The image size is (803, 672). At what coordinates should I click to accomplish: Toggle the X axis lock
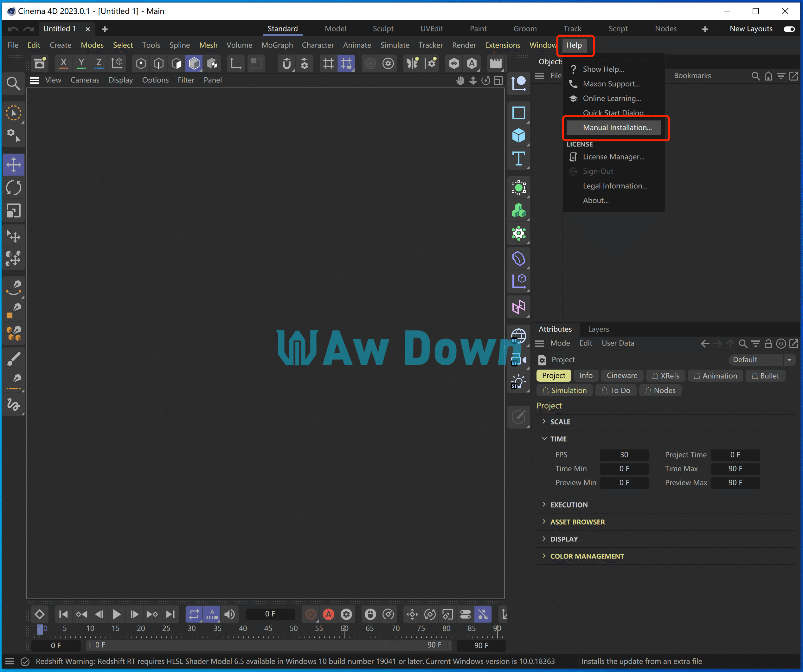[x=63, y=63]
